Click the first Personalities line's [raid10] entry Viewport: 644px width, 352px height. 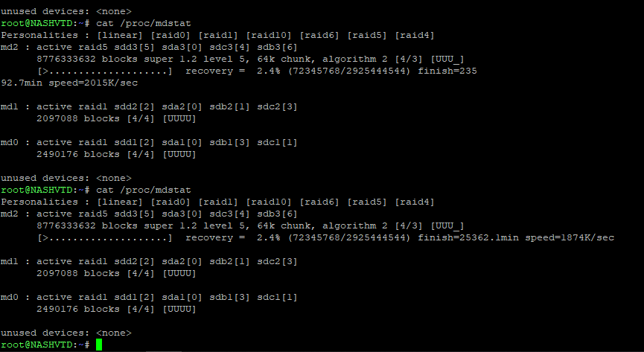tap(269, 35)
